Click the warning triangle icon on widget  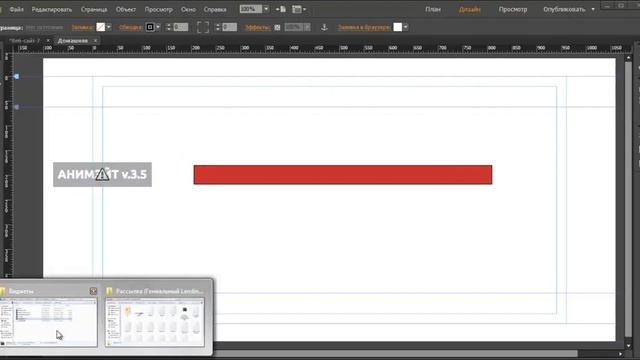click(102, 175)
